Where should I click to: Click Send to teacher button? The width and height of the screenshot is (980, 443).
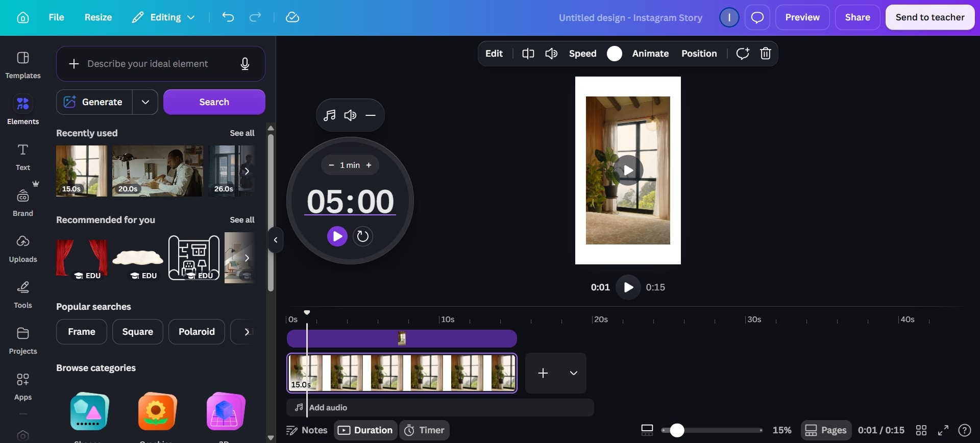point(930,17)
